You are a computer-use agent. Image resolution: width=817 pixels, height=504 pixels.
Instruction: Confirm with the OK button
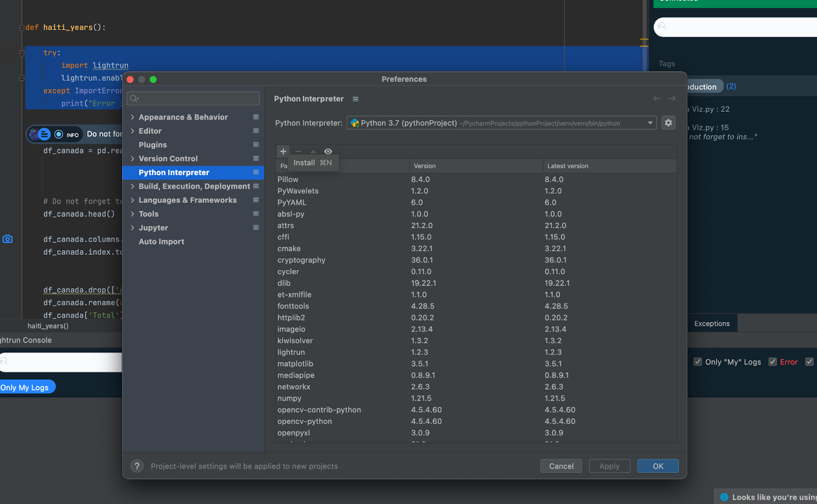[658, 466]
